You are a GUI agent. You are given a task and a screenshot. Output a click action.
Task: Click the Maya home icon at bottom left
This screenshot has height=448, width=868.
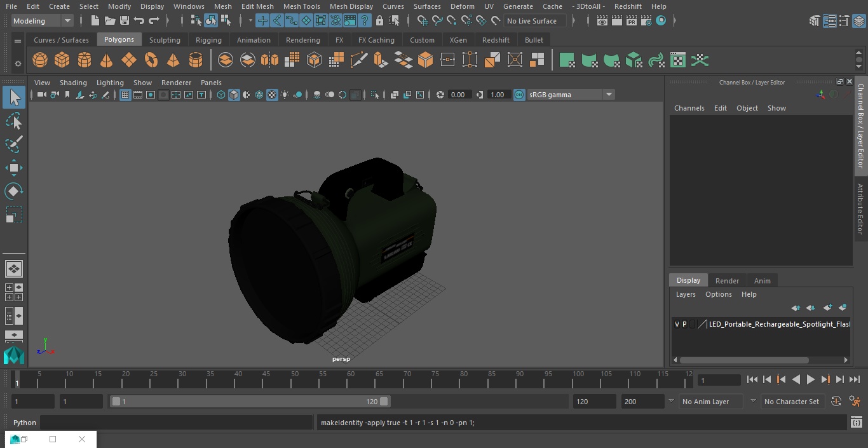14,355
